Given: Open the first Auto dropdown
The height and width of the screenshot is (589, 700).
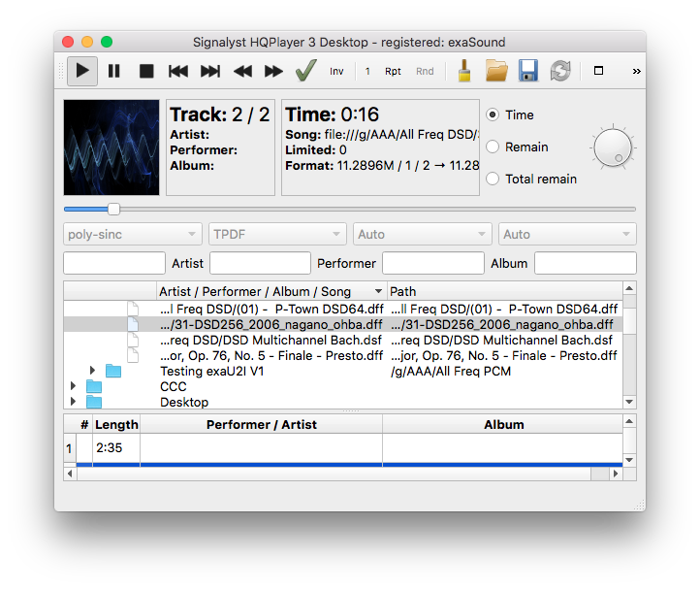Looking at the screenshot, I should (x=423, y=234).
